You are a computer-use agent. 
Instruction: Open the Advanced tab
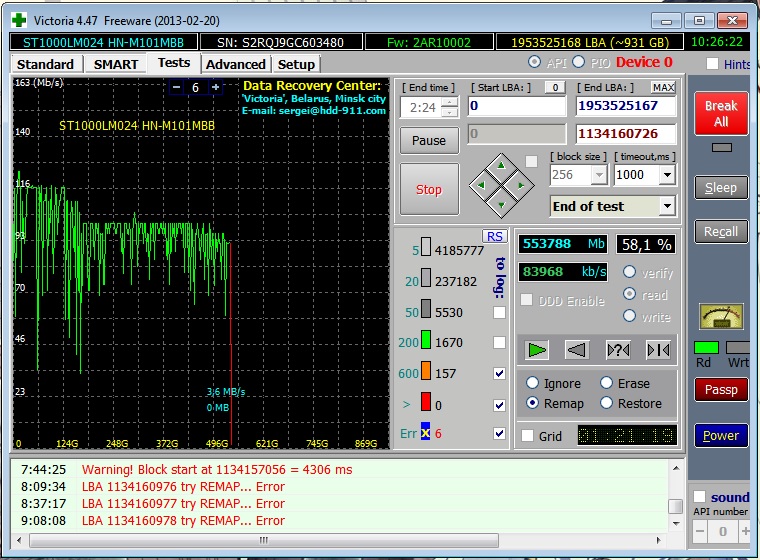(235, 64)
